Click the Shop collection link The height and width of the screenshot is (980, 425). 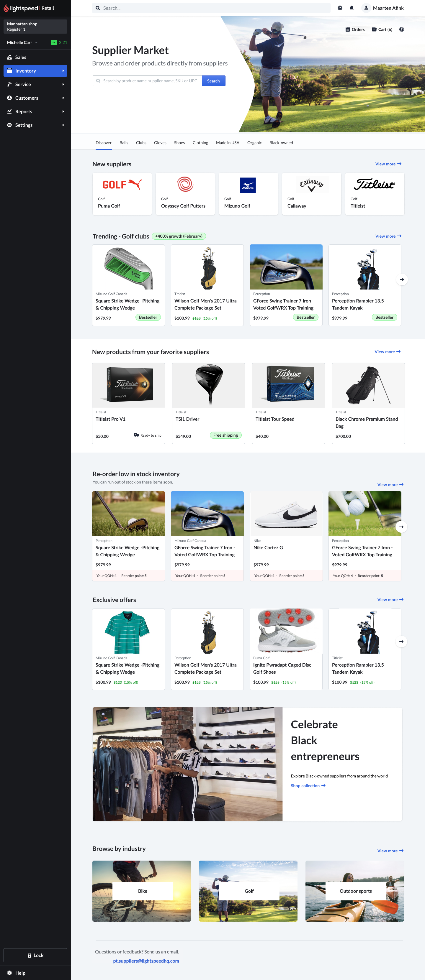point(308,786)
